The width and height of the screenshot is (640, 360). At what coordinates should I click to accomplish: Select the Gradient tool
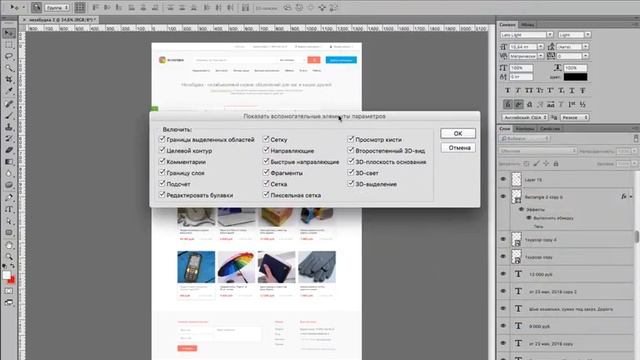(x=9, y=162)
